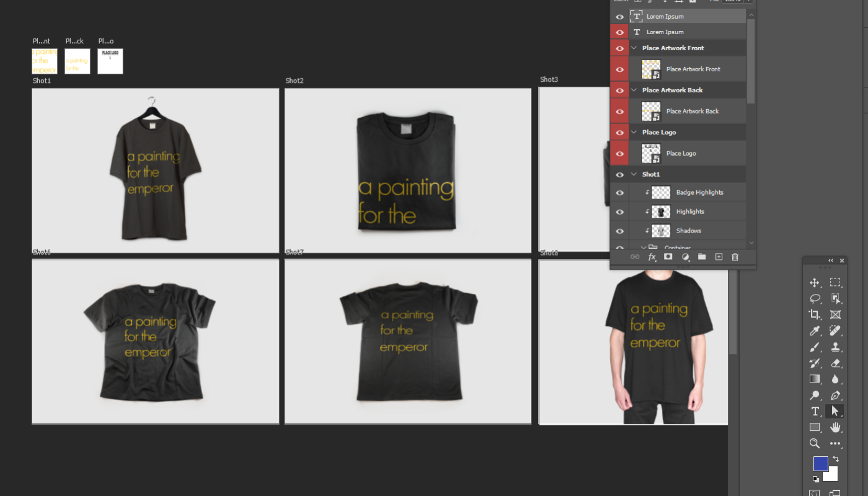Click the layer effects fx button
Viewport: 868px width, 496px height.
click(x=652, y=257)
